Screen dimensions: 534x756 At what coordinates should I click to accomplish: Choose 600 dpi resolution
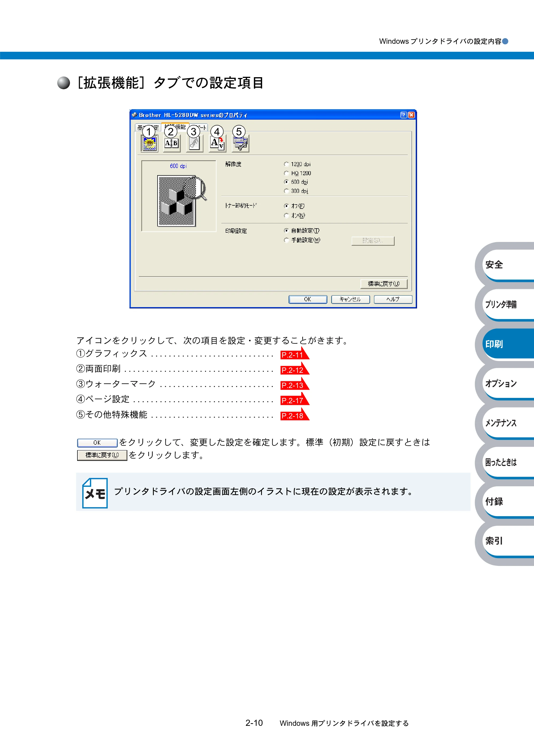296,182
